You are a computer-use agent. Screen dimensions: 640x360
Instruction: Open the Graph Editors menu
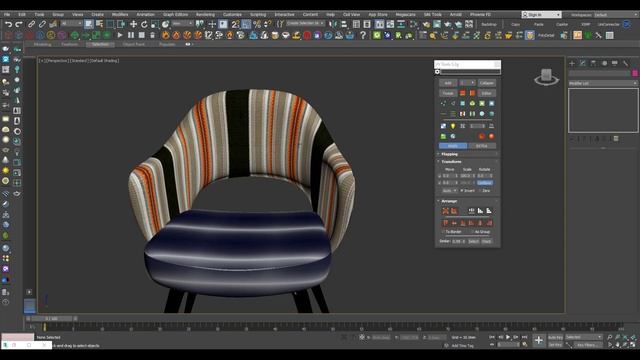coord(176,14)
